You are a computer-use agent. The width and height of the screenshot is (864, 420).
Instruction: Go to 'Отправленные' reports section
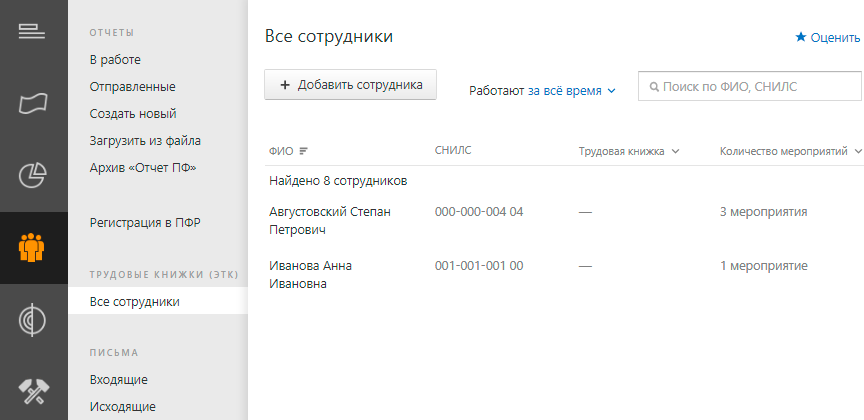[133, 87]
